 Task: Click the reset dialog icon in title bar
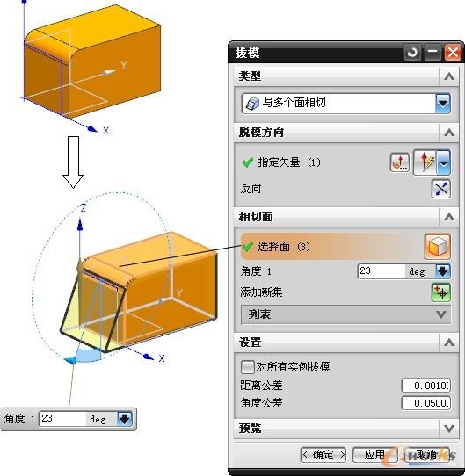[x=412, y=53]
